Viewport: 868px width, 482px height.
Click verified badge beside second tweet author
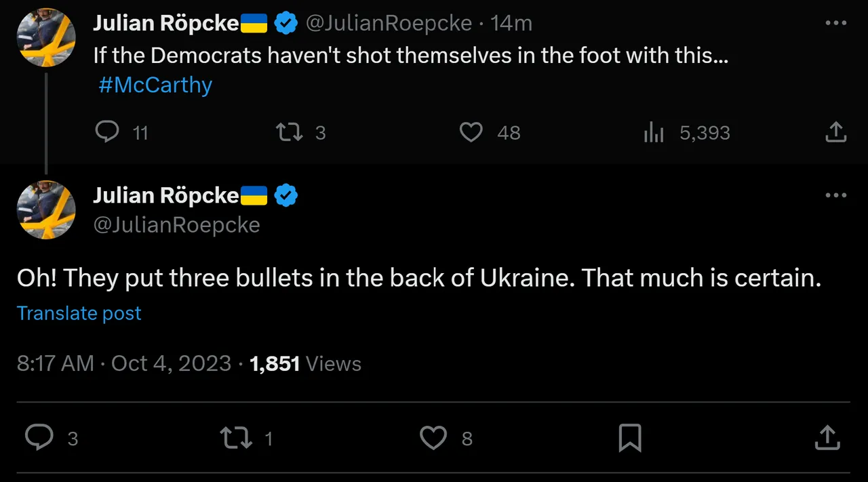286,195
